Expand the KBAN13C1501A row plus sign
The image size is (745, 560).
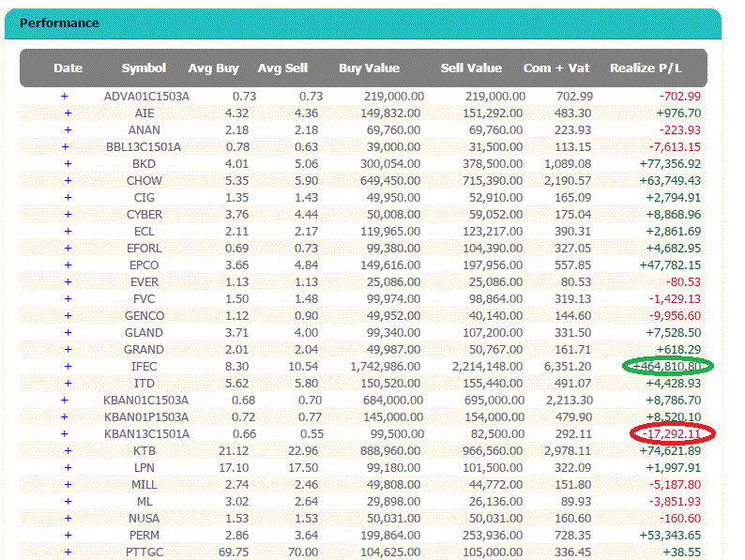click(64, 433)
